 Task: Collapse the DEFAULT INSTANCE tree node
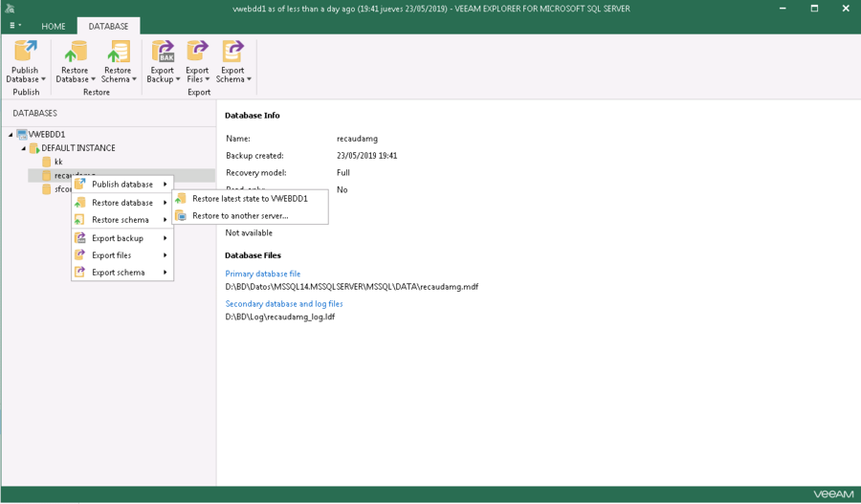(x=24, y=148)
